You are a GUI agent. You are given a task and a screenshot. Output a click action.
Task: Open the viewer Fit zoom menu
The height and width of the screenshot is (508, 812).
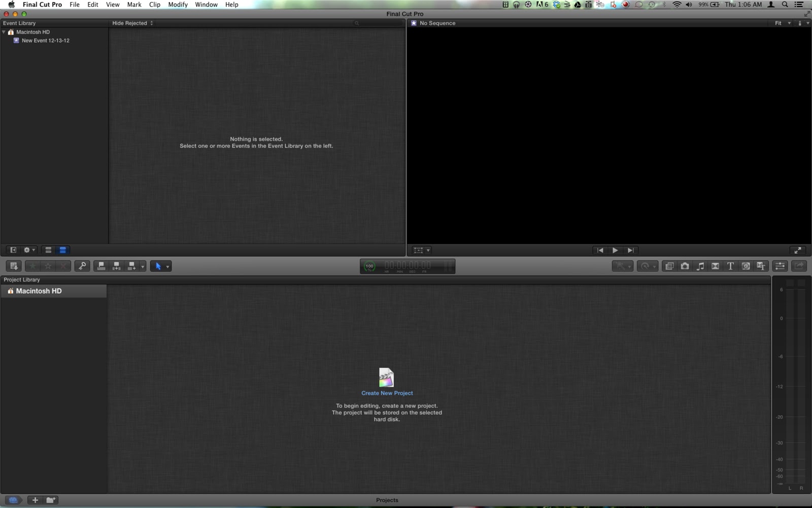click(x=783, y=23)
